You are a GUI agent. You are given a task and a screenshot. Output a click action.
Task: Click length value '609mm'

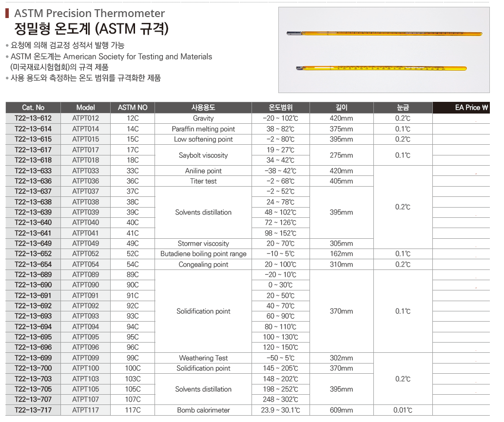click(341, 410)
